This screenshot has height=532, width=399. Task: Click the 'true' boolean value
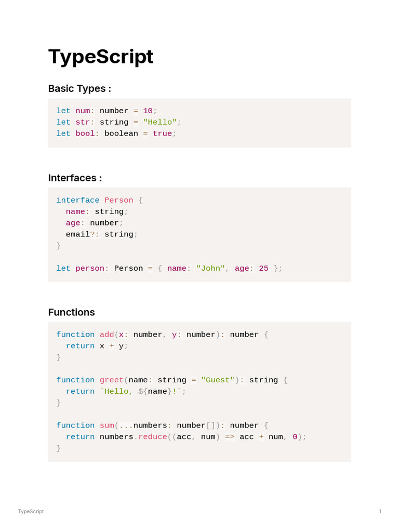(x=162, y=134)
